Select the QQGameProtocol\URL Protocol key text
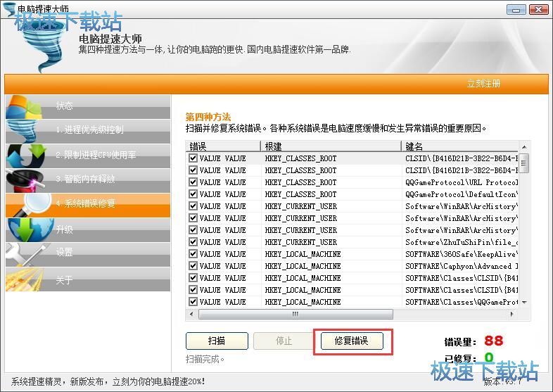Screen dimensions: 553x392 462,182
